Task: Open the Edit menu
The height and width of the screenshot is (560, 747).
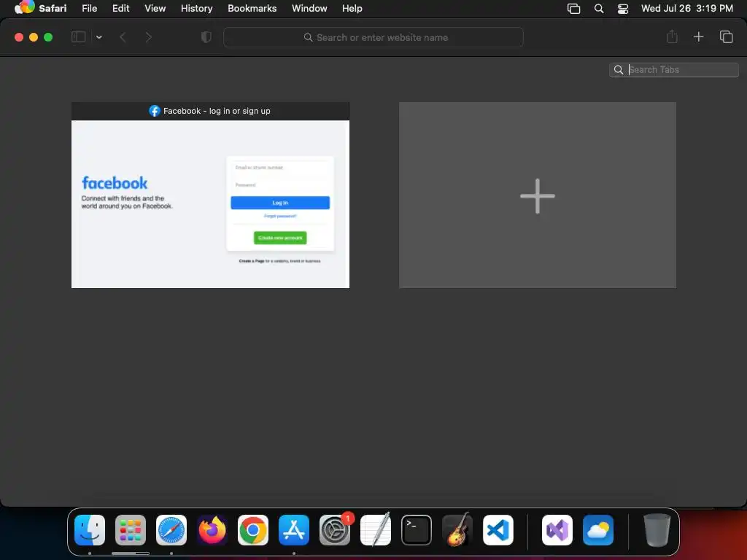Action: [121, 8]
